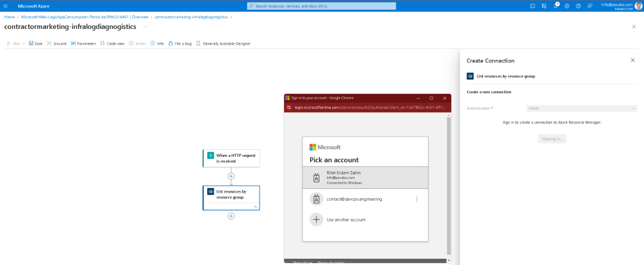Click Azure Resource Manager icon on action card
The image size is (644, 265).
tap(210, 191)
